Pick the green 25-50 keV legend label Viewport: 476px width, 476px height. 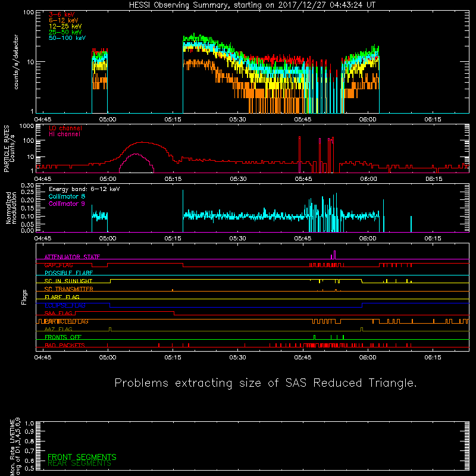65,32
